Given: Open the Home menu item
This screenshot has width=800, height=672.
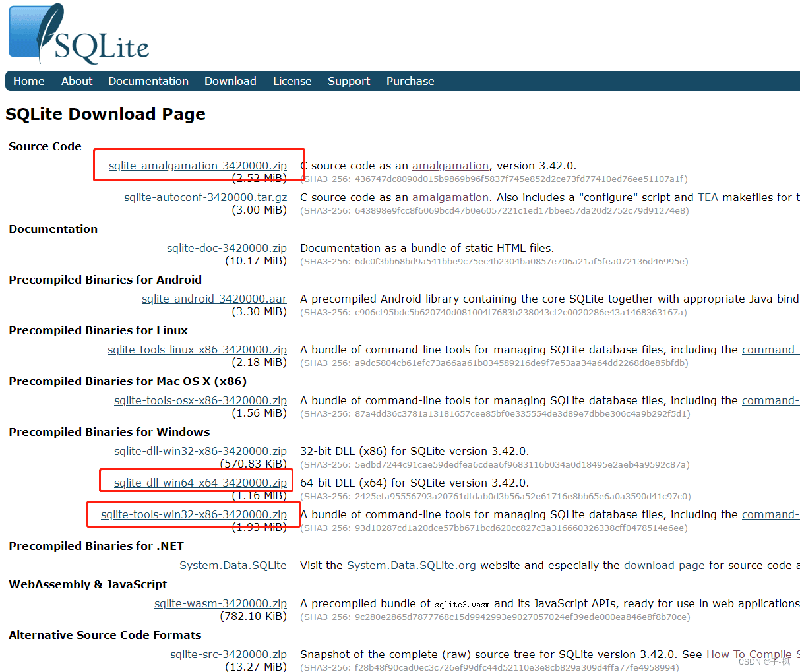Looking at the screenshot, I should (x=28, y=80).
